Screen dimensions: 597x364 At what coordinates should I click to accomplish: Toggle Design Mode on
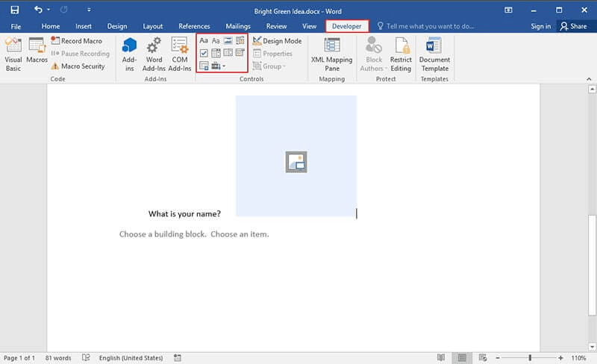277,41
